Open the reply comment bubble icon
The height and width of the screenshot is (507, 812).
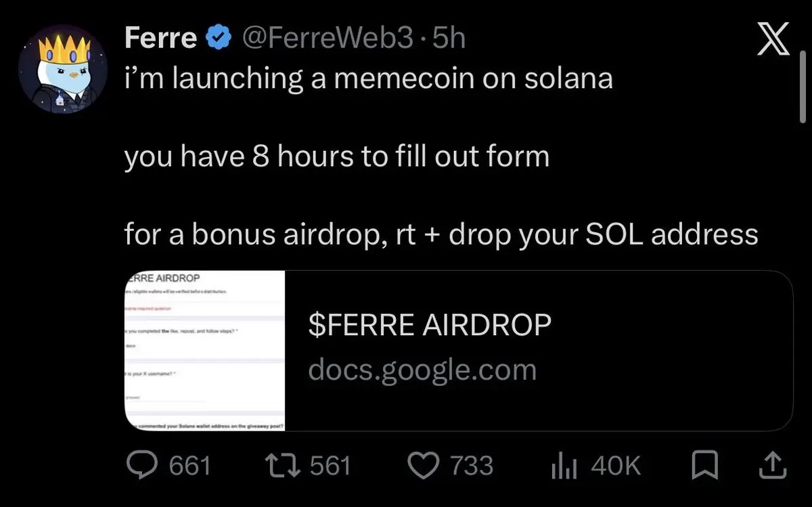pyautogui.click(x=143, y=465)
